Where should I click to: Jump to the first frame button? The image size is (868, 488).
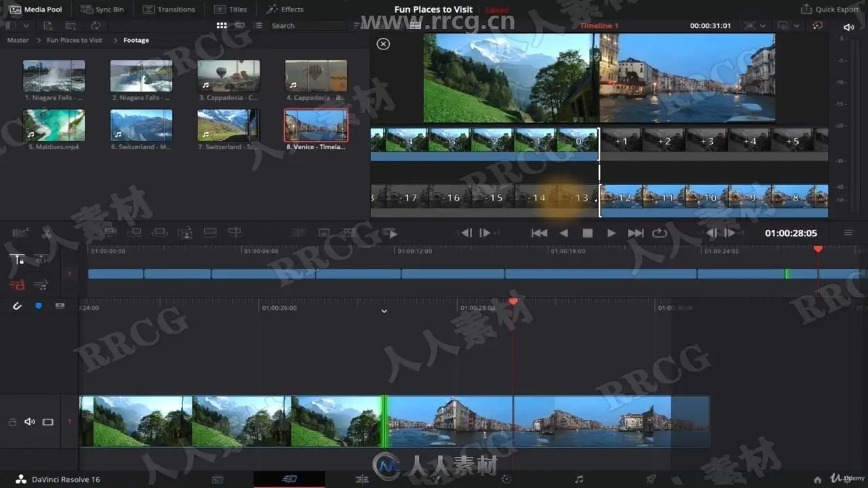pos(539,233)
